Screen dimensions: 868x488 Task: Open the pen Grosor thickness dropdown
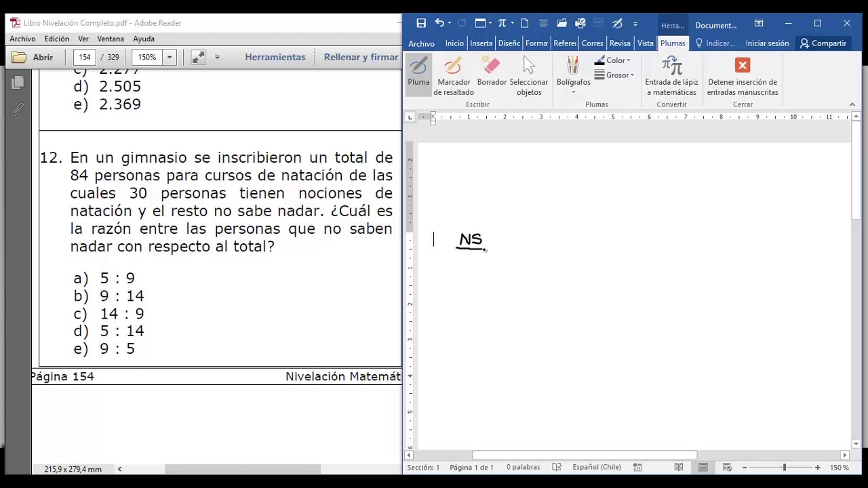(x=614, y=75)
